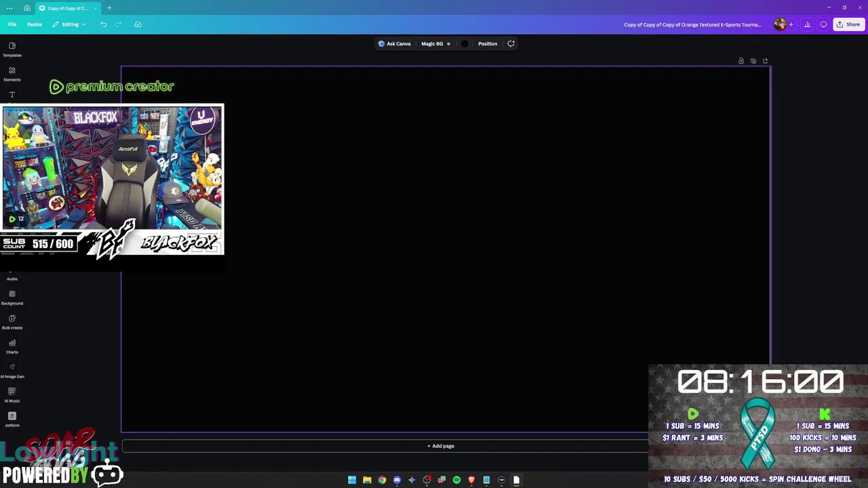This screenshot has height=488, width=868.
Task: Open the Background panel in the sidebar
Action: click(12, 298)
